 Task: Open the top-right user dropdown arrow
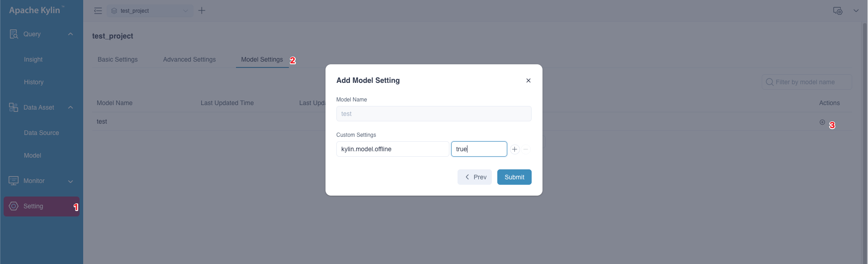(856, 11)
